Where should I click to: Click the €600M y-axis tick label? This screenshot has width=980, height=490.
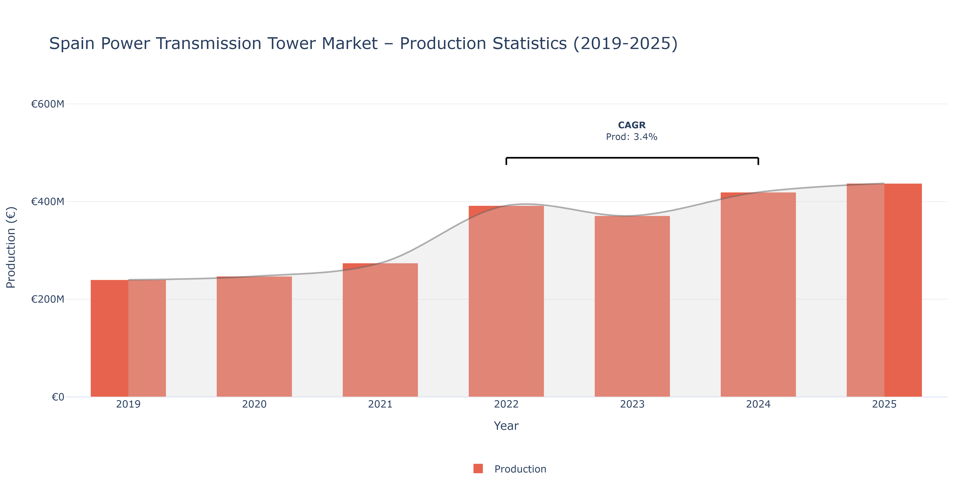tap(48, 104)
